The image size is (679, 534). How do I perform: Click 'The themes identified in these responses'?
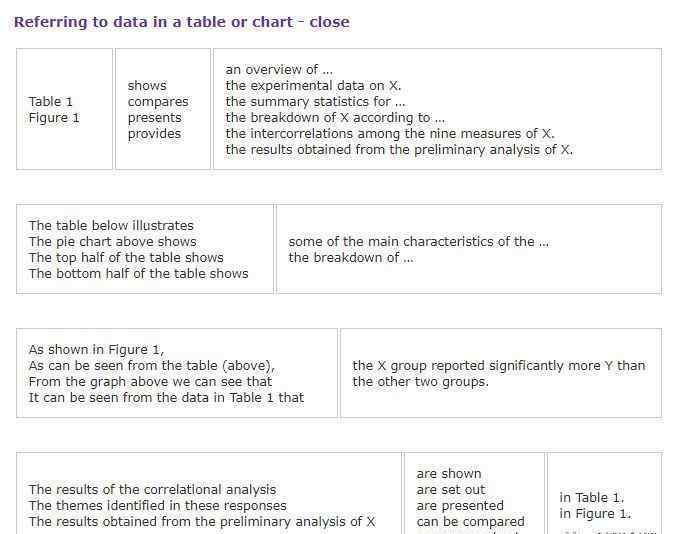pyautogui.click(x=157, y=506)
